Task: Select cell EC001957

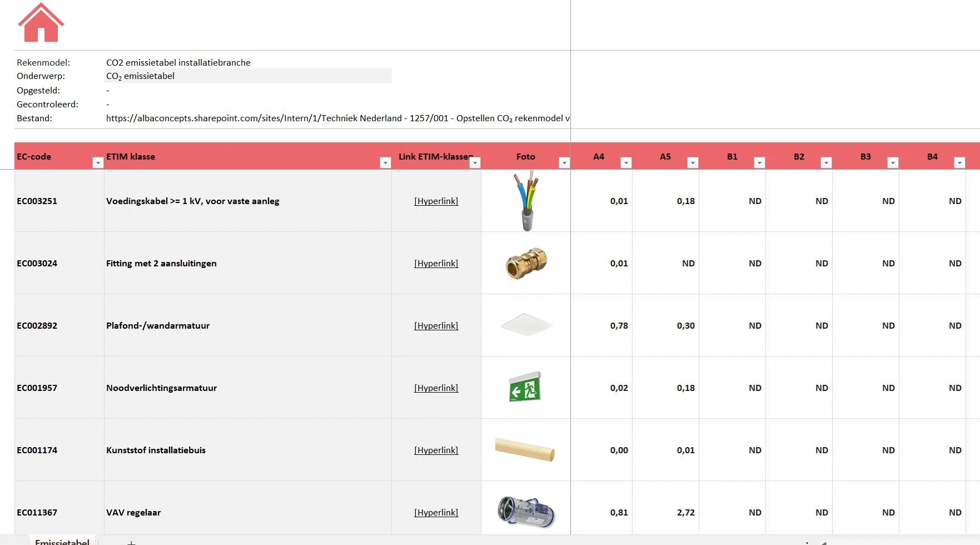Action: coord(59,388)
